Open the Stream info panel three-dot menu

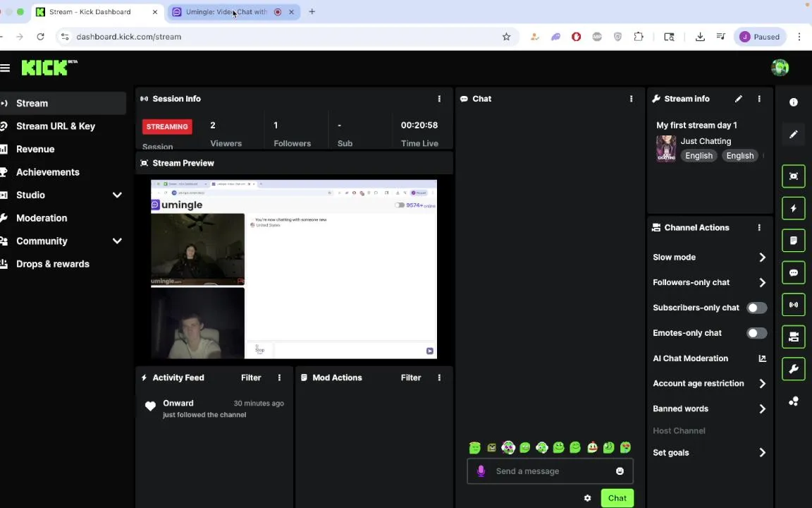coord(759,99)
